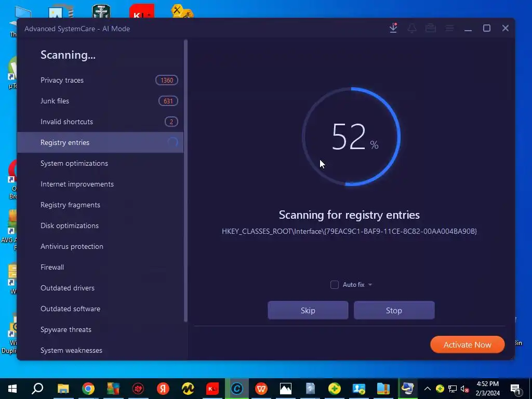Open the network tray icon
The width and height of the screenshot is (532, 399).
coord(453,389)
